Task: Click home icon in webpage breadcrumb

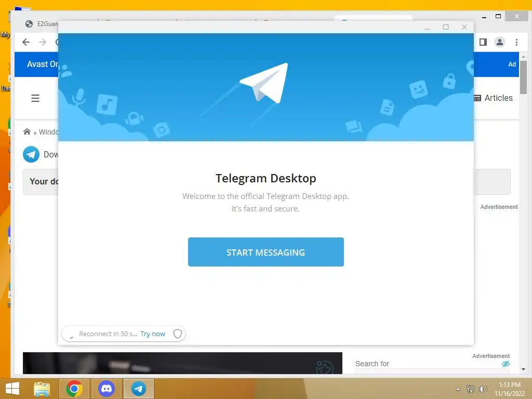Action: coord(27,131)
